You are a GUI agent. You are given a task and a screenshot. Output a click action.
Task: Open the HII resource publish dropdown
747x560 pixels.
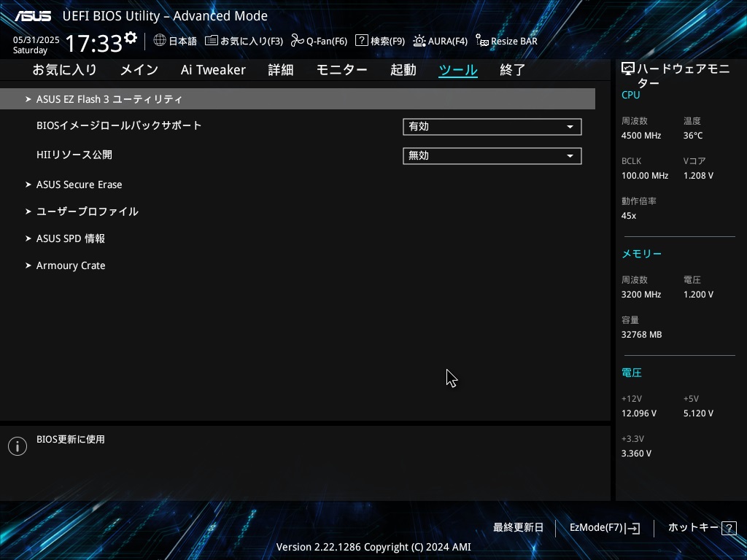click(x=492, y=156)
